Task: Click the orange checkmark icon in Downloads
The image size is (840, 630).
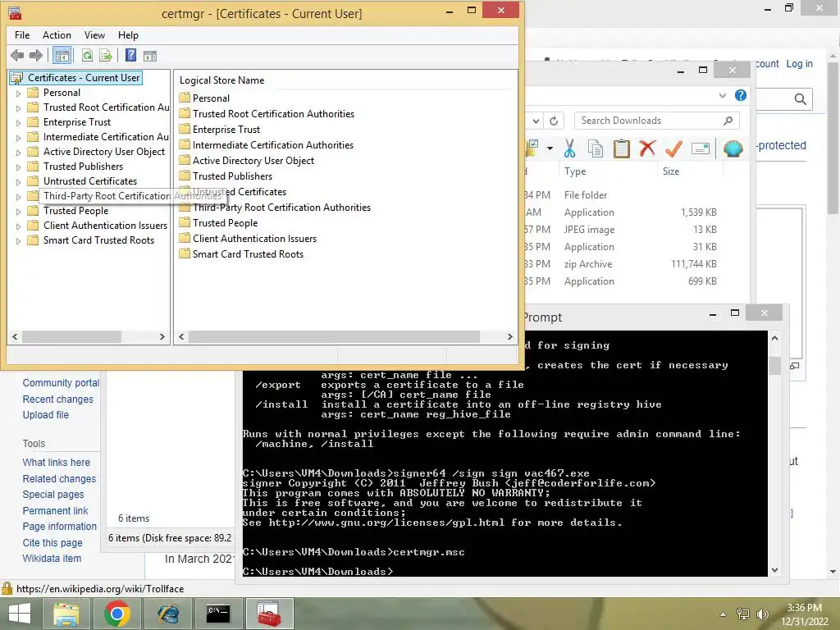Action: tap(673, 148)
